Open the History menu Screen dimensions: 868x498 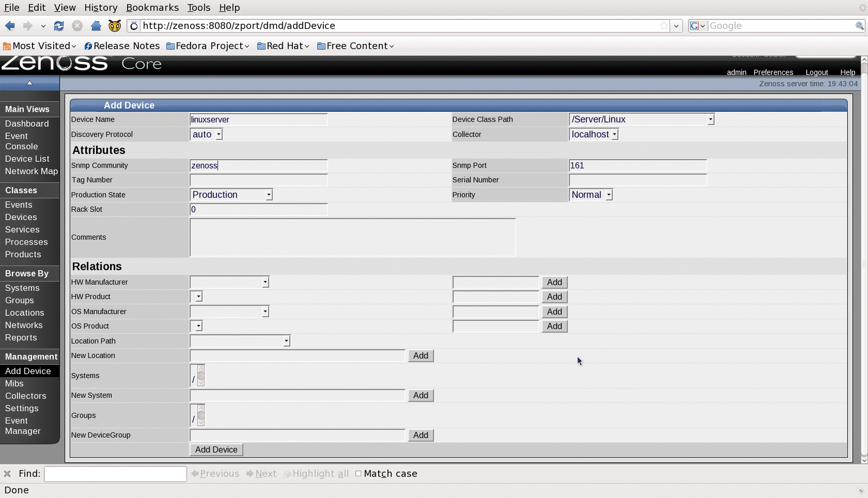pos(101,8)
